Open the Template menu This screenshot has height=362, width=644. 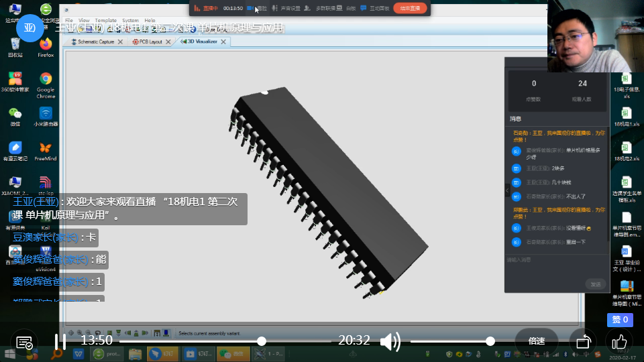106,20
